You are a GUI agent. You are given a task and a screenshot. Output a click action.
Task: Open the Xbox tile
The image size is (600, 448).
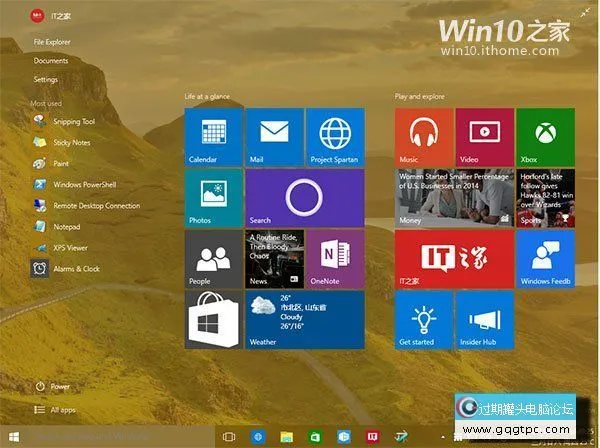(x=546, y=137)
